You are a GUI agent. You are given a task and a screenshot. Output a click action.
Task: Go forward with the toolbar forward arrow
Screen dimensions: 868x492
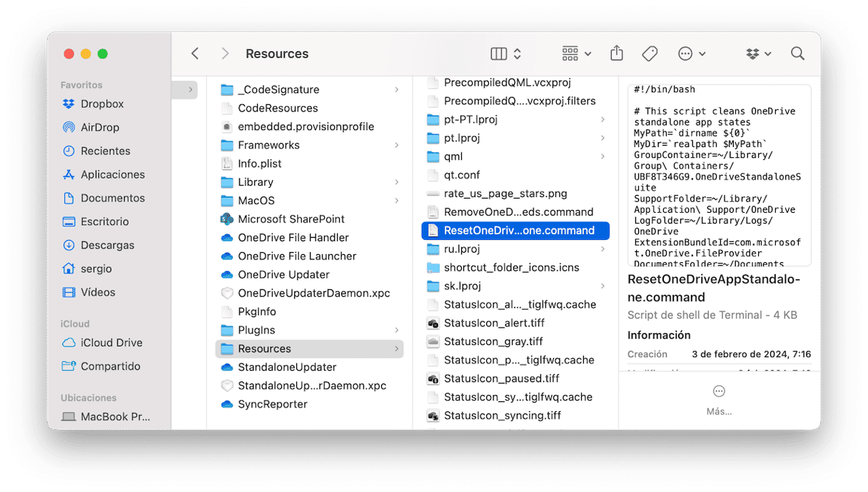coord(225,54)
